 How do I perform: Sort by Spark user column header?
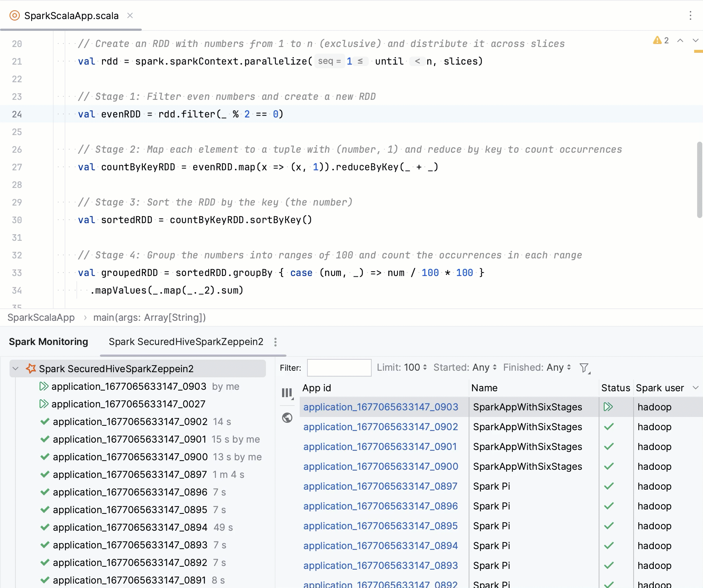pos(660,388)
